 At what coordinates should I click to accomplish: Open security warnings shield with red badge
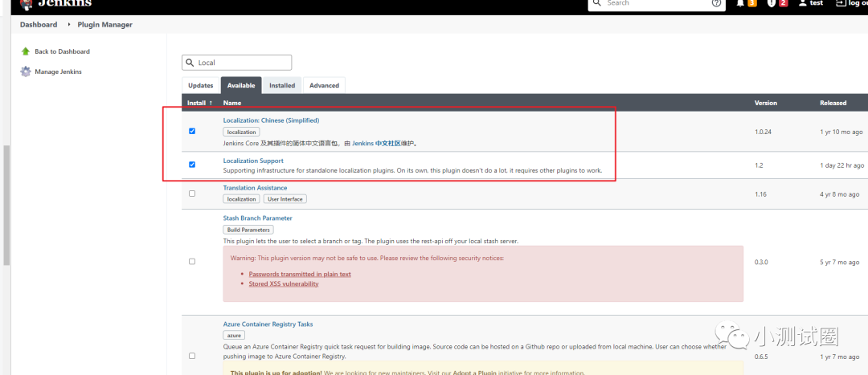click(771, 2)
